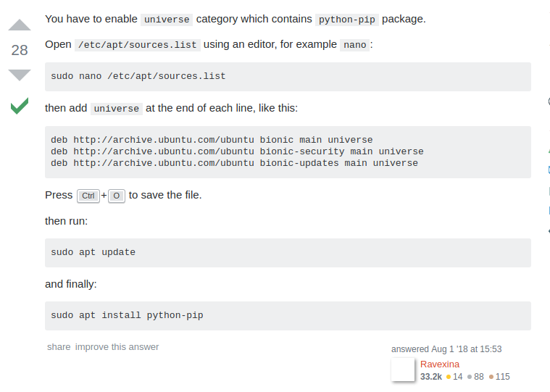Upvote this answer with the up arrow
550x392 pixels.
[x=20, y=25]
